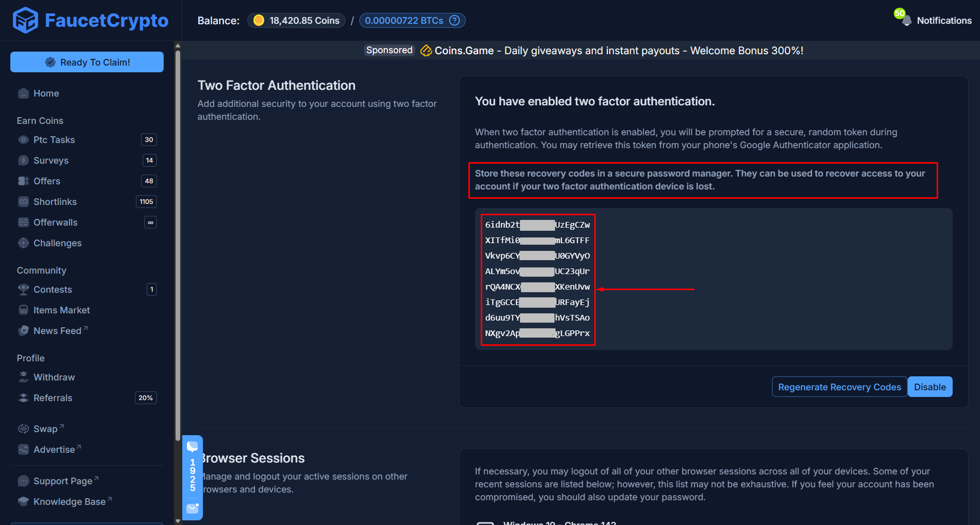The width and height of the screenshot is (980, 525).
Task: Open Shortlinks from the sidebar
Action: 55,201
